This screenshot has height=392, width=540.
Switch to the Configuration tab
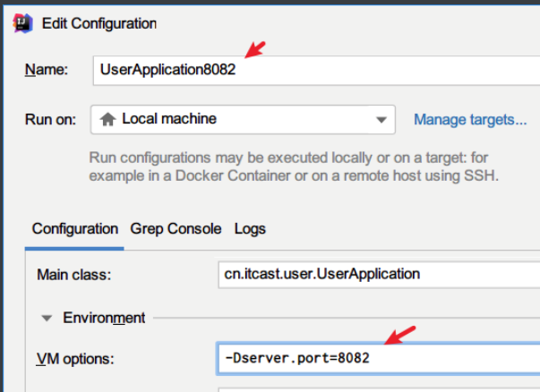tap(75, 228)
